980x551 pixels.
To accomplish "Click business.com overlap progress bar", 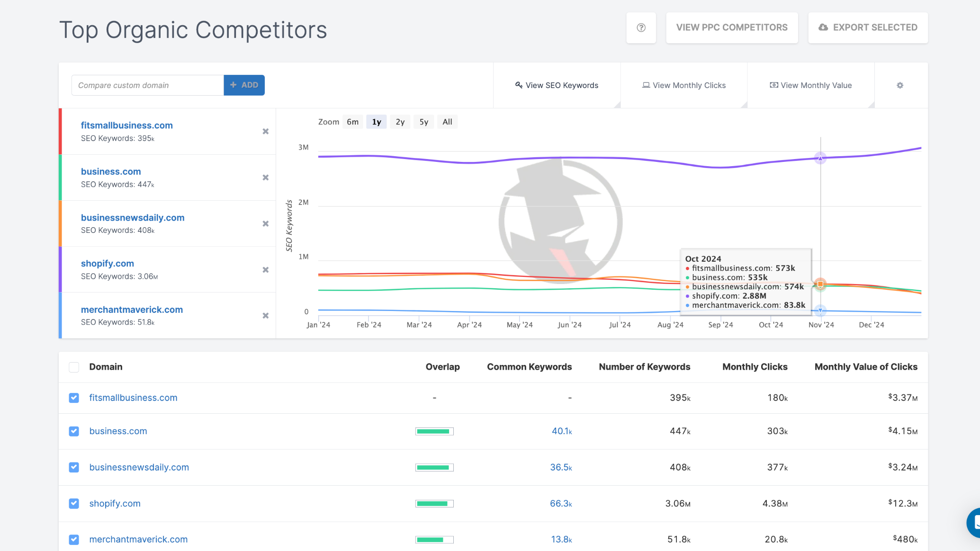I will [434, 431].
